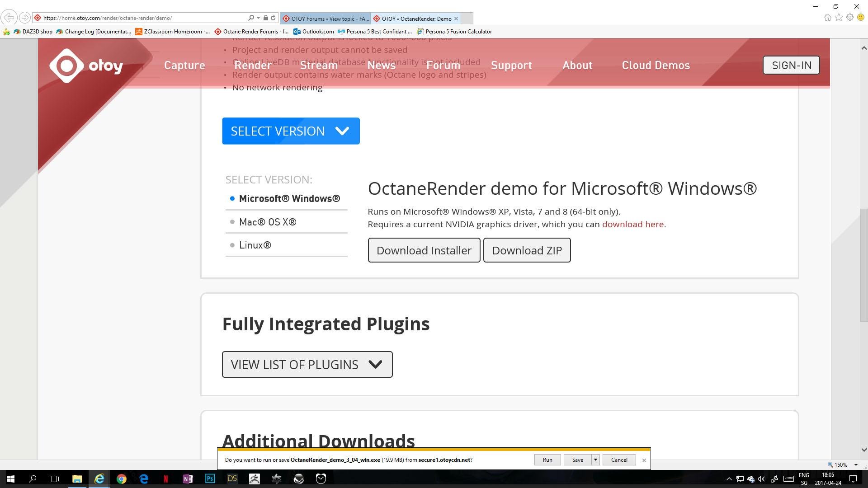This screenshot has width=868, height=488.
Task: Open the Capture menu
Action: click(184, 65)
